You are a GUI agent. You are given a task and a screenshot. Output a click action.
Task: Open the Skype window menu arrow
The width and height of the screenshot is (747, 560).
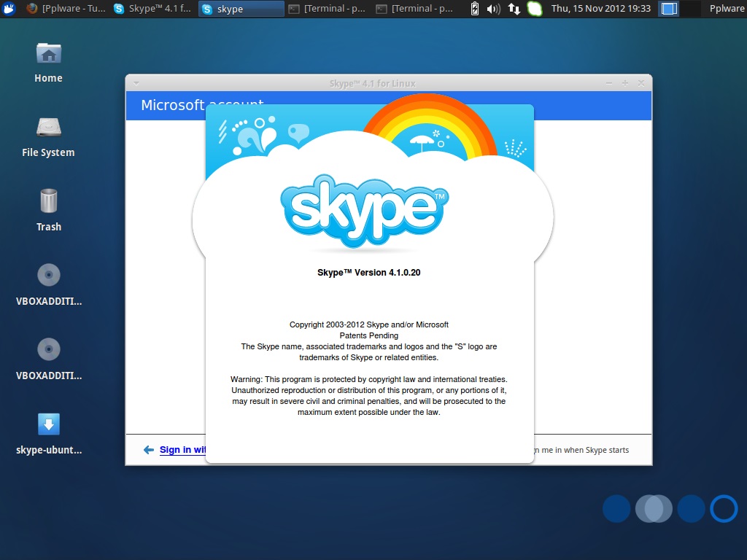136,83
